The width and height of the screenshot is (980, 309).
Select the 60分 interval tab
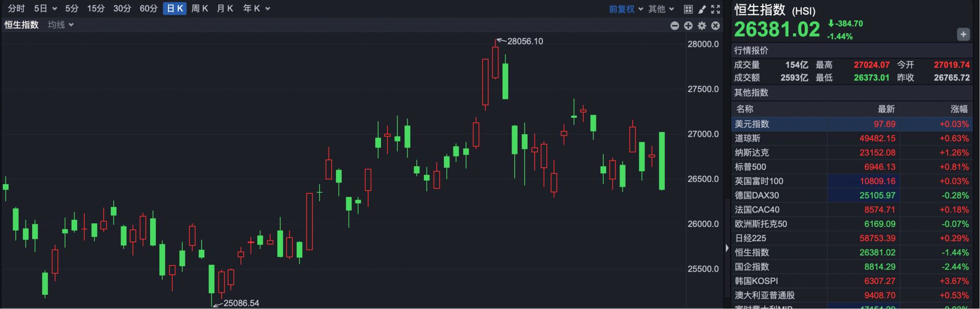tap(149, 9)
